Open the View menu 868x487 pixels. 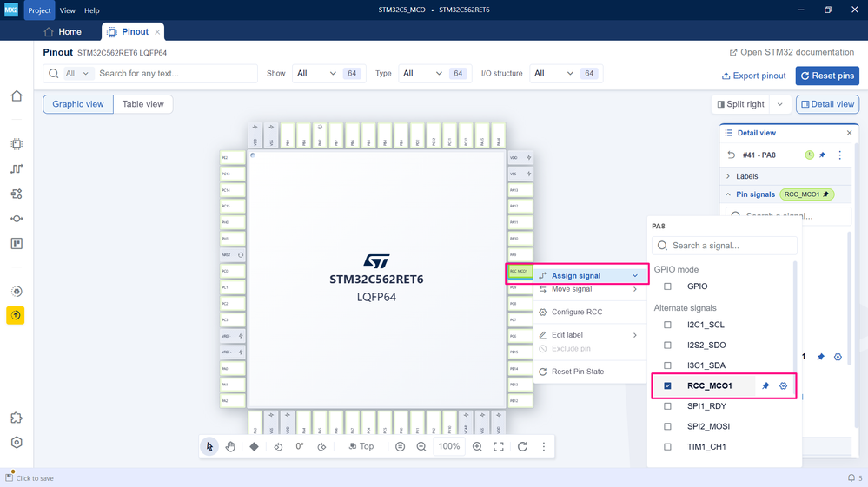point(68,10)
